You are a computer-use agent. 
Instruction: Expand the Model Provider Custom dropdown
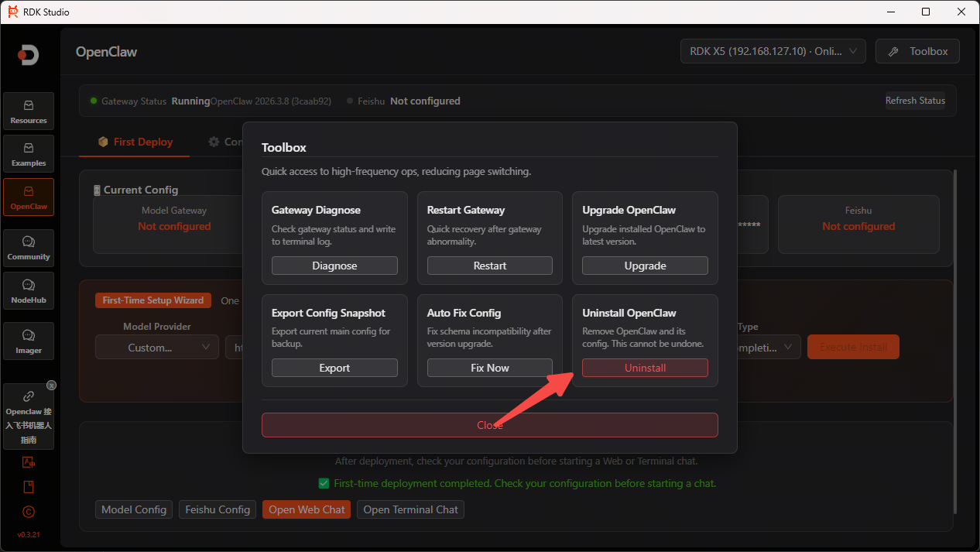[157, 348]
